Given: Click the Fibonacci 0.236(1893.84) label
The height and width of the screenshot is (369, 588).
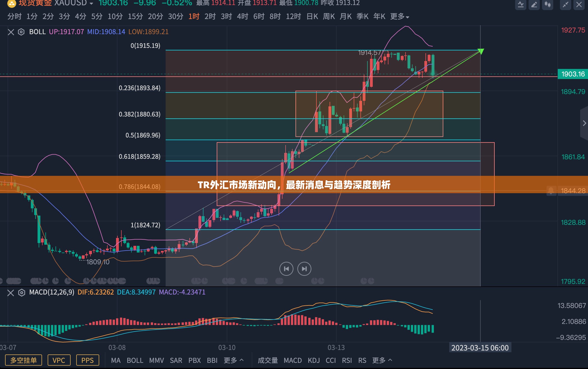Looking at the screenshot, I should tap(140, 88).
